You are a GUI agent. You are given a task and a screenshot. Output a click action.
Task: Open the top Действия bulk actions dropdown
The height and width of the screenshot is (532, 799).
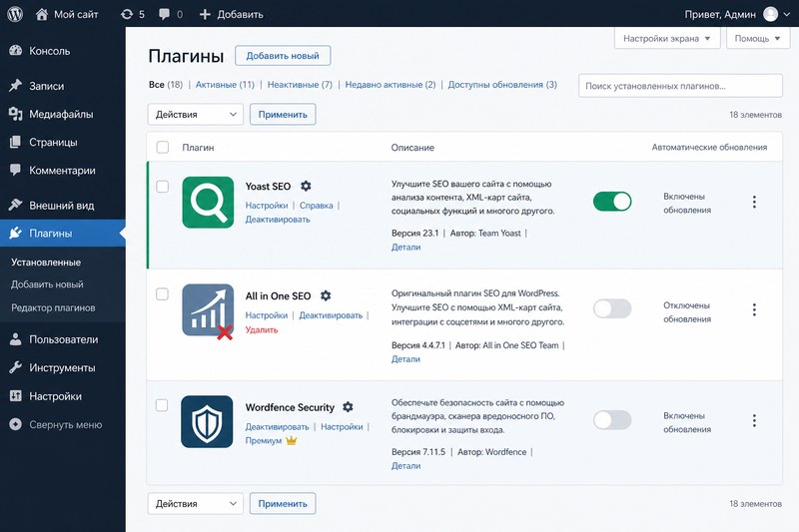coord(196,114)
